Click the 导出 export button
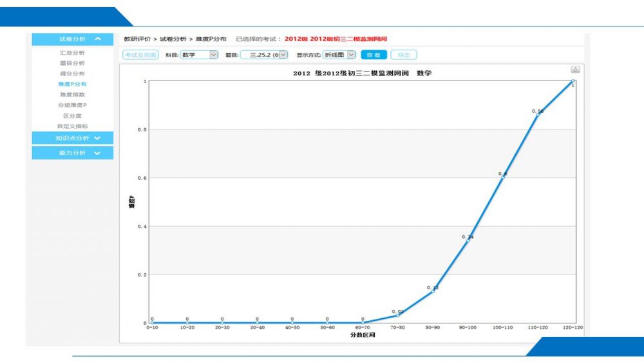Screen dimensions: 644x362 404,55
